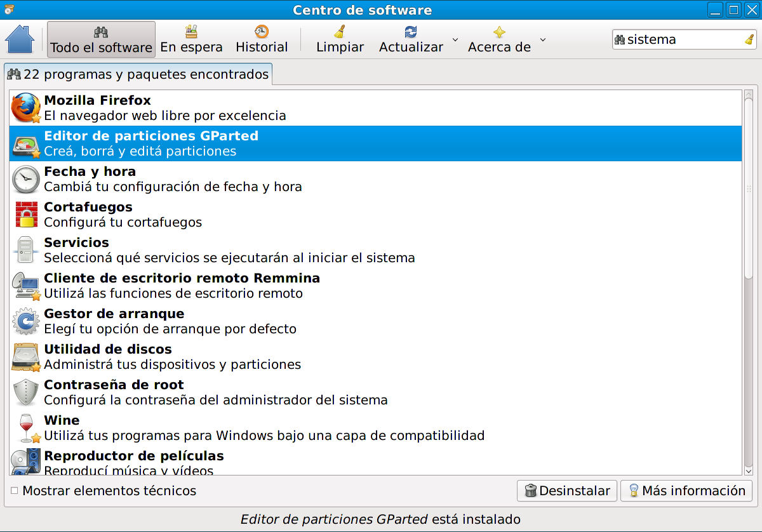The width and height of the screenshot is (762, 532).
Task: Select the Gestor de arranque title
Action: click(114, 314)
